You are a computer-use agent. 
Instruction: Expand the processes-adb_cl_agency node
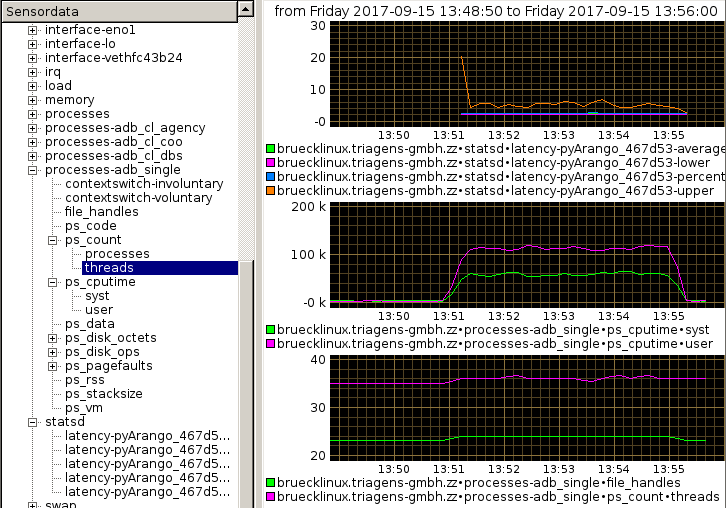tap(32, 128)
